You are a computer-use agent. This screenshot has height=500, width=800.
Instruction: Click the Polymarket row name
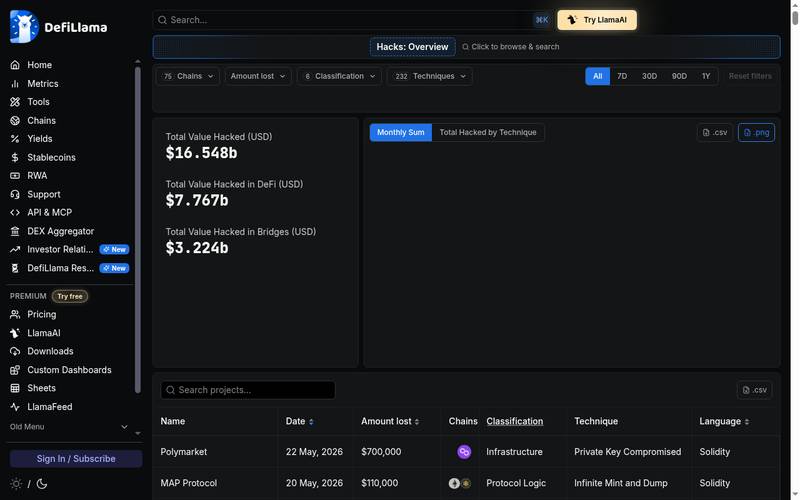pos(184,452)
